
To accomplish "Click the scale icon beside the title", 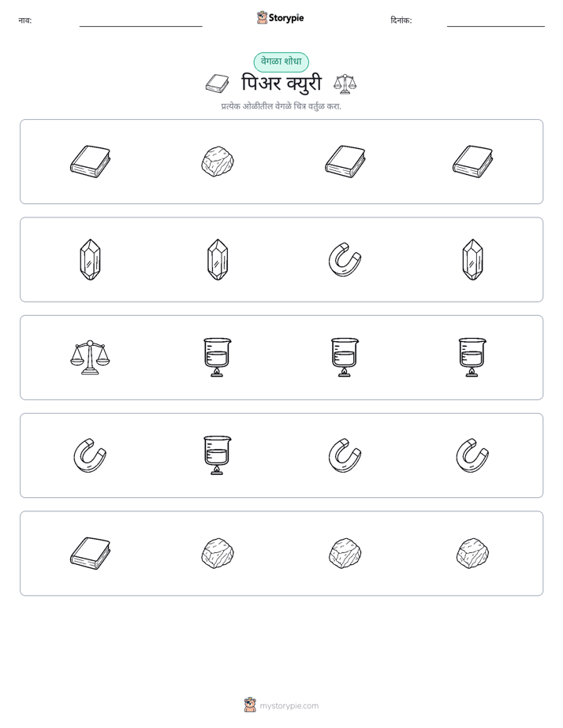I will point(345,84).
